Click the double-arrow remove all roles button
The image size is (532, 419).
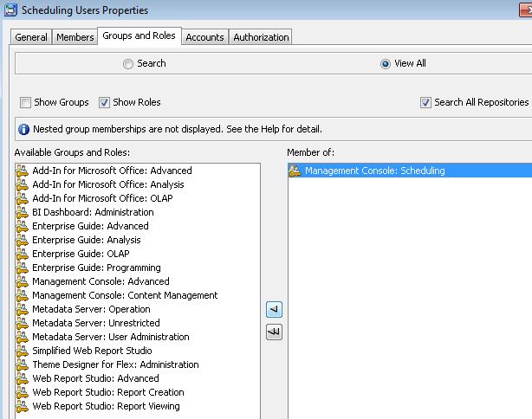click(274, 332)
